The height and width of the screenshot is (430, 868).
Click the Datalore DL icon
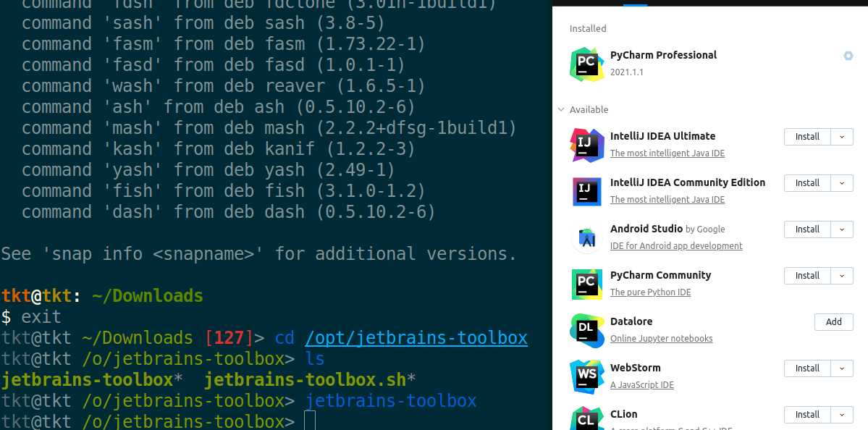587,330
